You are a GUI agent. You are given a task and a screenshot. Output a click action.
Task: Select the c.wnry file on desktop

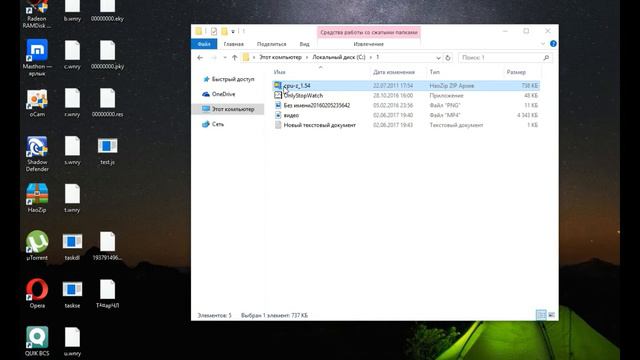pos(72,55)
